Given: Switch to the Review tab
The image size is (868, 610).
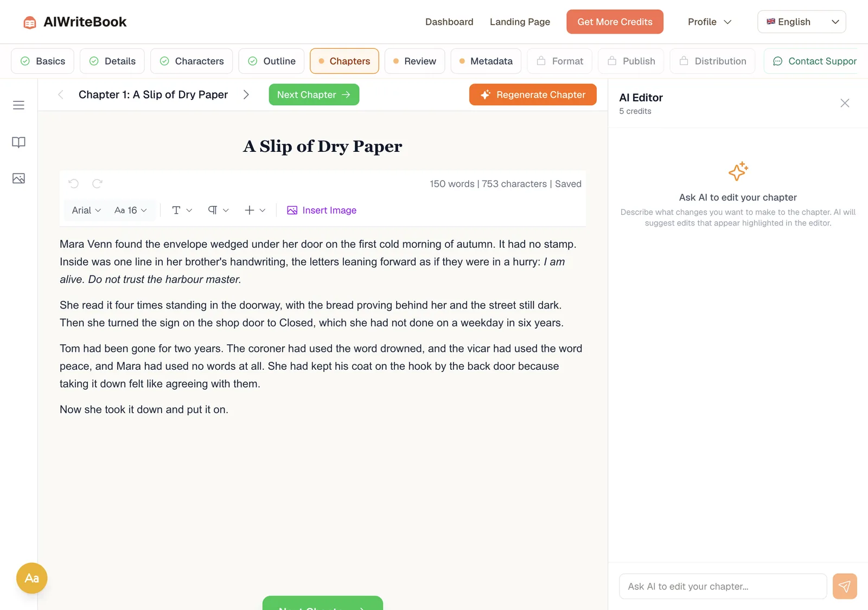Looking at the screenshot, I should [414, 61].
